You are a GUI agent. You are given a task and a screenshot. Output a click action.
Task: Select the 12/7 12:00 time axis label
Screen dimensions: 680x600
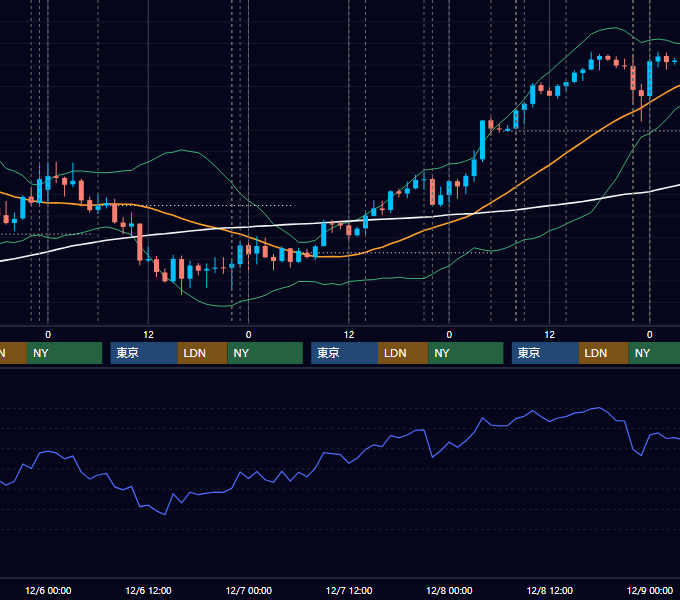click(x=349, y=590)
